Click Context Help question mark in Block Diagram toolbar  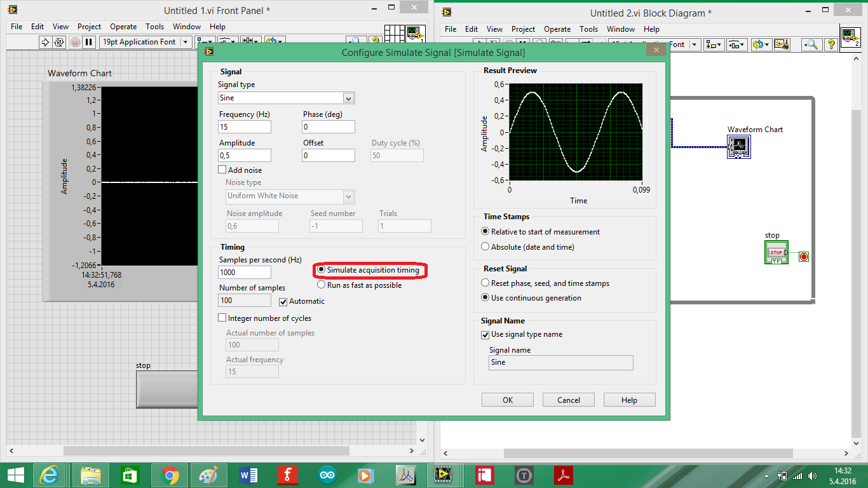(831, 44)
